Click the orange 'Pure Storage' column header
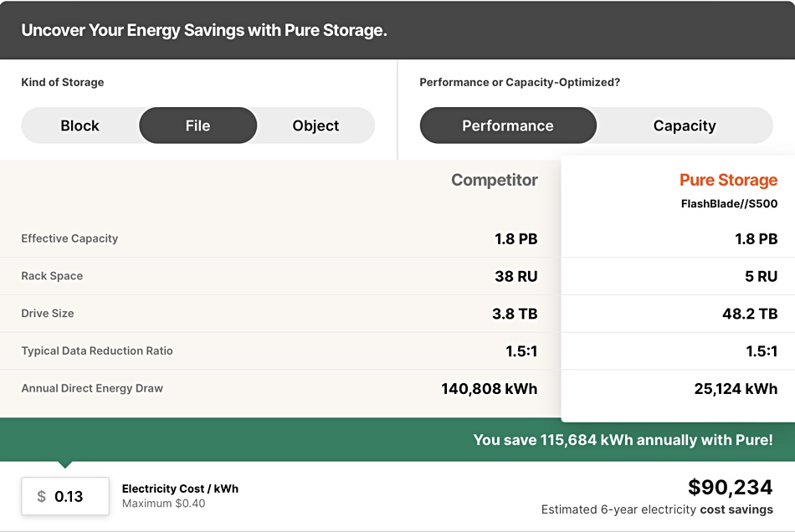 tap(729, 180)
